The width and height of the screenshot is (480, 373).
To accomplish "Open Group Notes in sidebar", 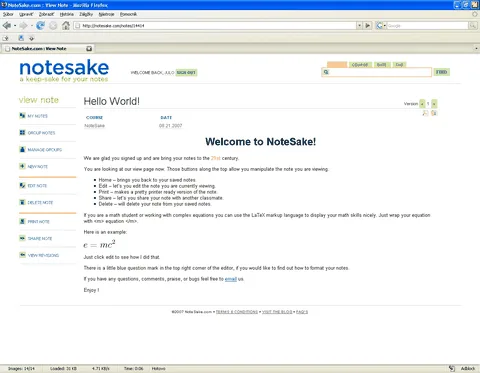I will (x=41, y=133).
